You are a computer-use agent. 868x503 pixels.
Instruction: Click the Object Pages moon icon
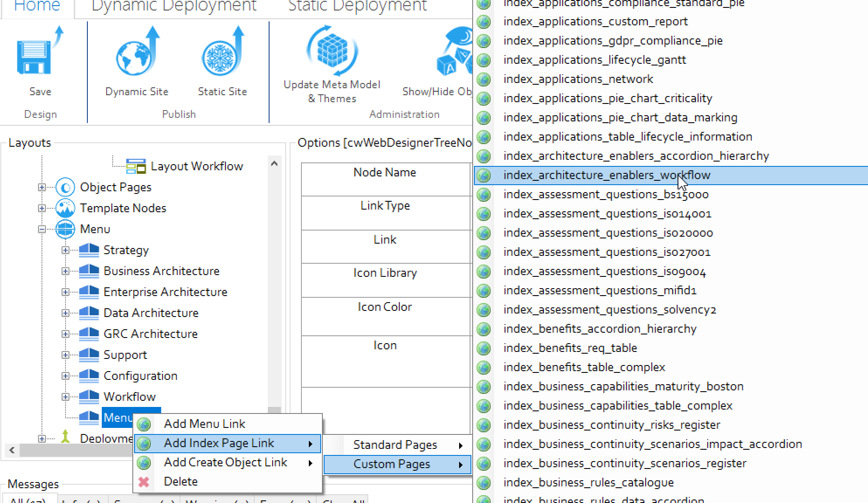pyautogui.click(x=66, y=188)
